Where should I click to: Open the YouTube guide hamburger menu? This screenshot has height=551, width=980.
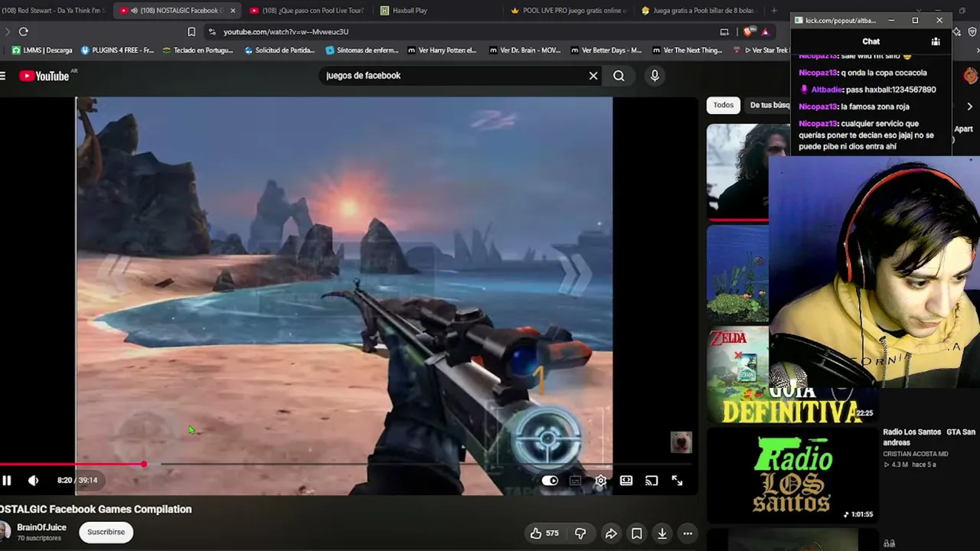[2, 76]
